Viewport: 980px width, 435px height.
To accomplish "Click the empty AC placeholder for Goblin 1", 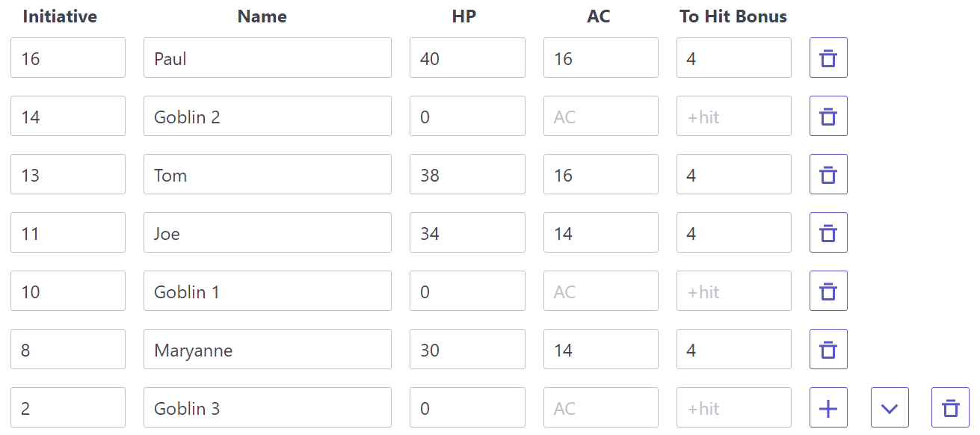I will point(600,291).
